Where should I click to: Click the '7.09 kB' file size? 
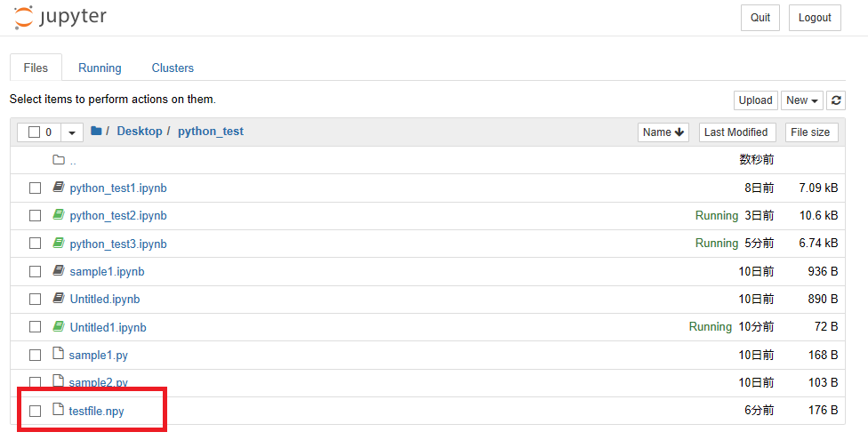[x=818, y=188]
